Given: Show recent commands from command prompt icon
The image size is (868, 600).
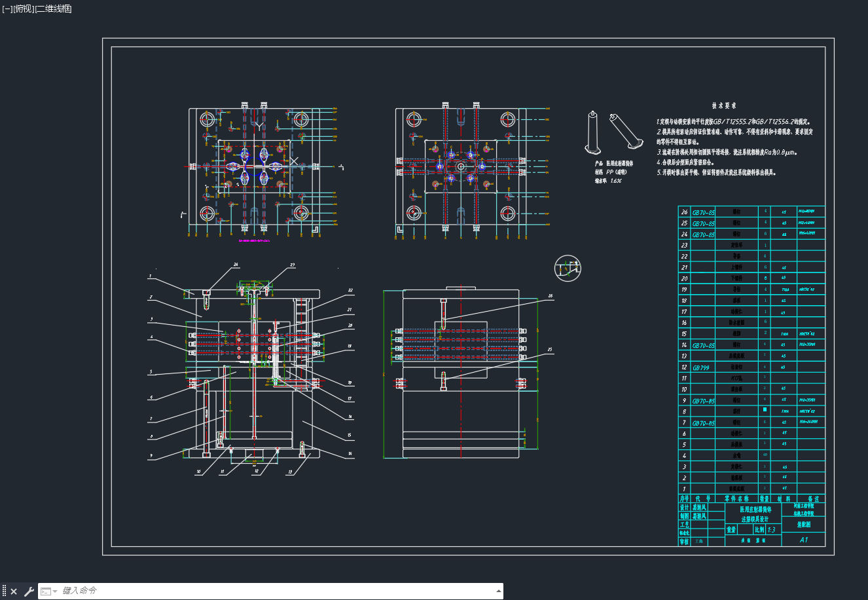Looking at the screenshot, I should point(48,591).
